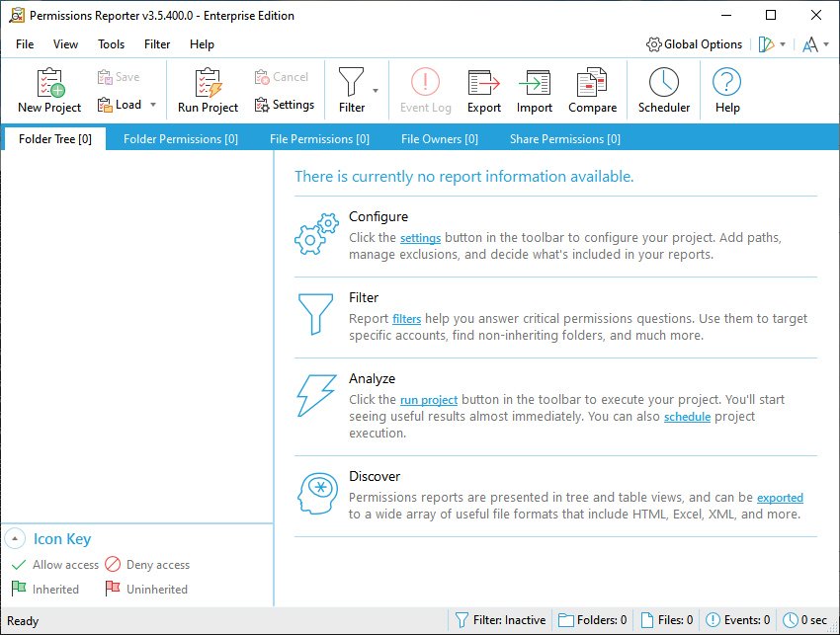Click the 'schedule' link under Analyze
This screenshot has height=635, width=840.
tap(685, 417)
